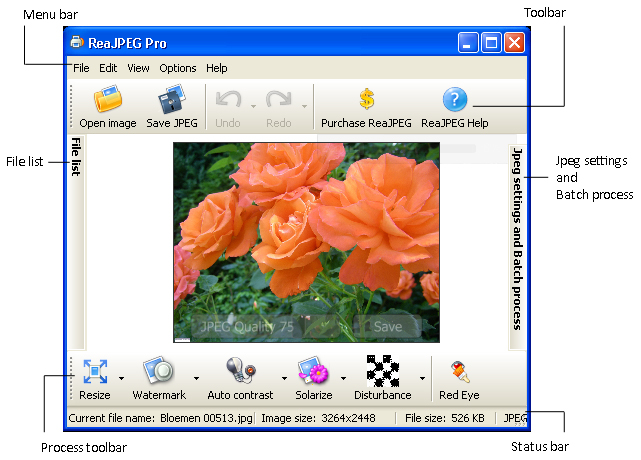Click the rose image preview
Image resolution: width=641 pixels, height=460 pixels.
pyautogui.click(x=306, y=242)
